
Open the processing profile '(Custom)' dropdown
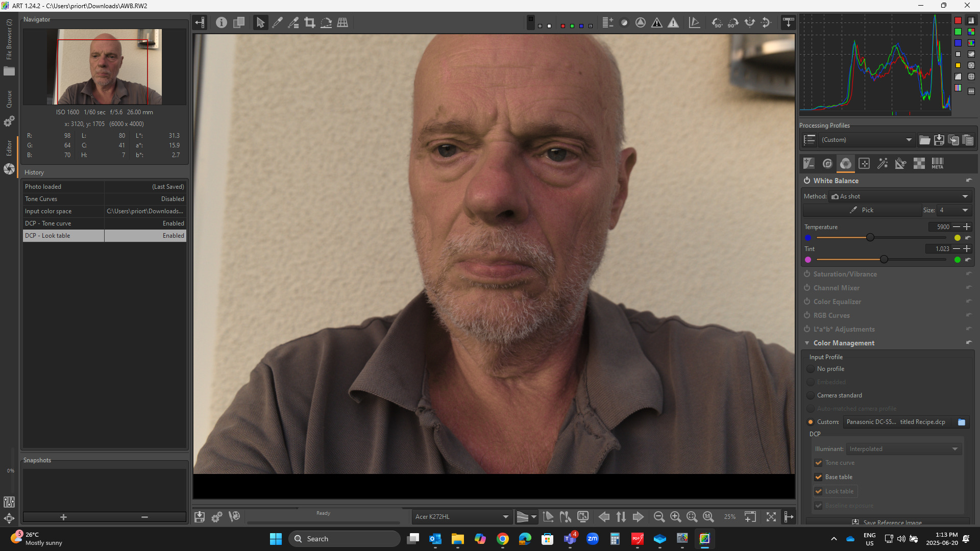[x=866, y=140]
